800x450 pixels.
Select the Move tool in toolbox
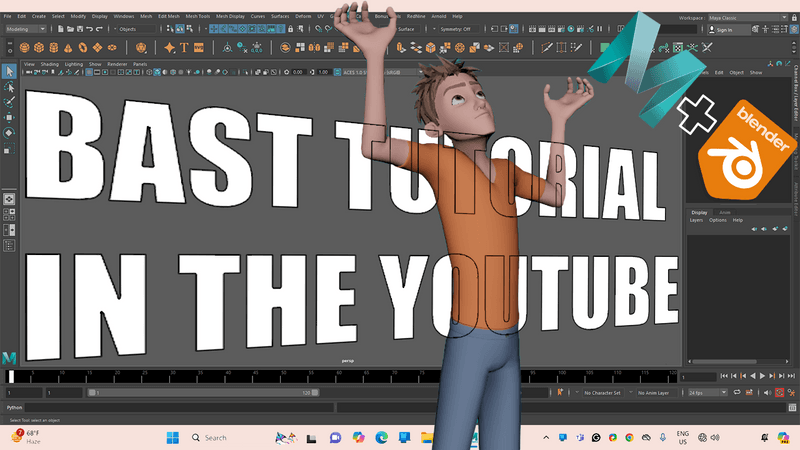tap(9, 117)
